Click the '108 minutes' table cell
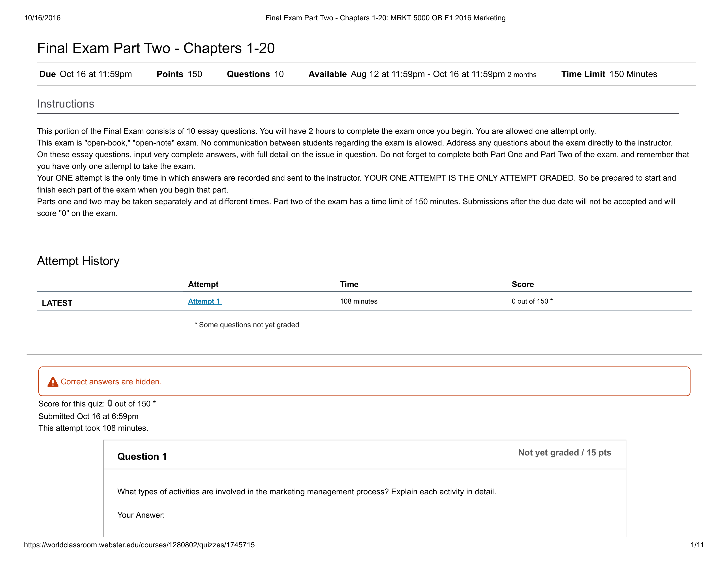728x563 pixels. coord(359,301)
